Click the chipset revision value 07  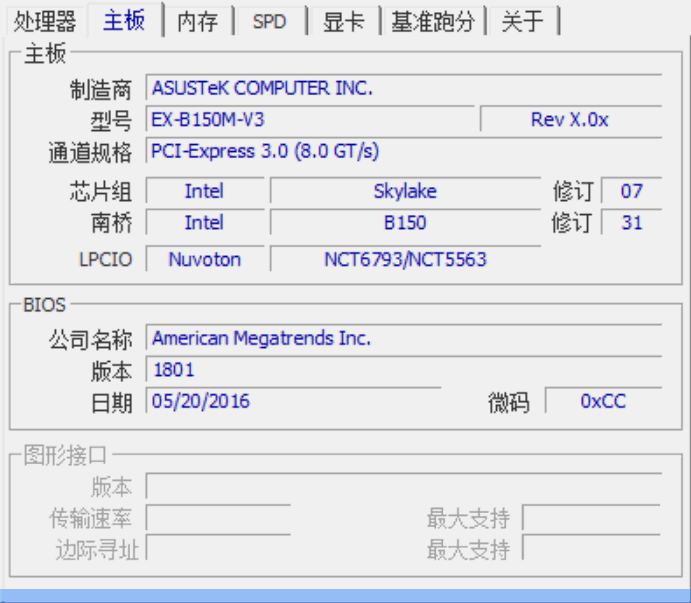632,191
